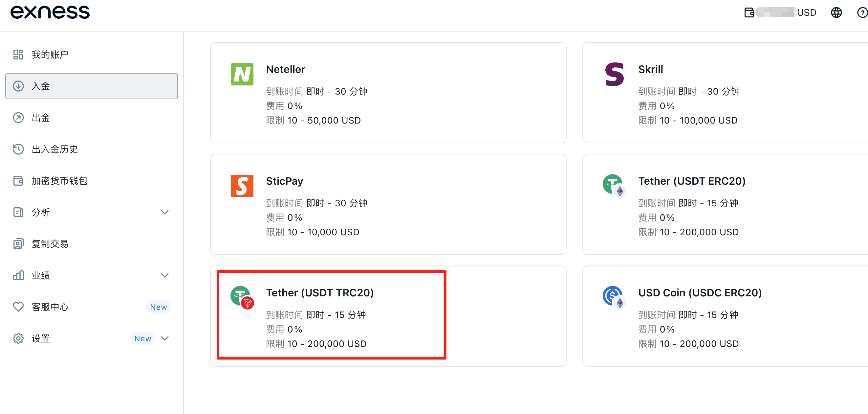Go to 出金 withdrawal page
The image size is (868, 414).
coord(40,118)
